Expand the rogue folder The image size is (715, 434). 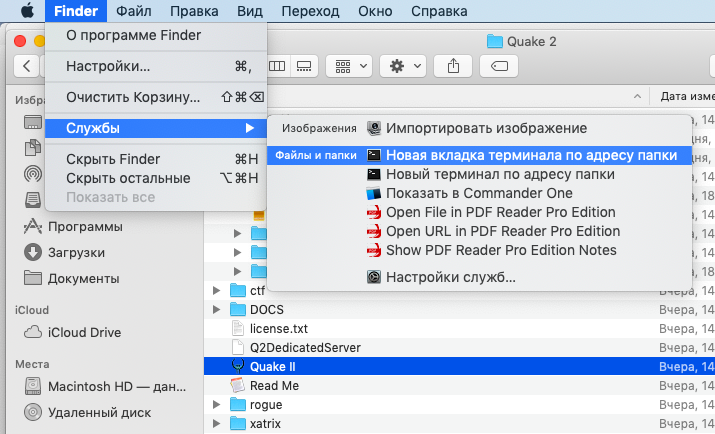tap(217, 404)
